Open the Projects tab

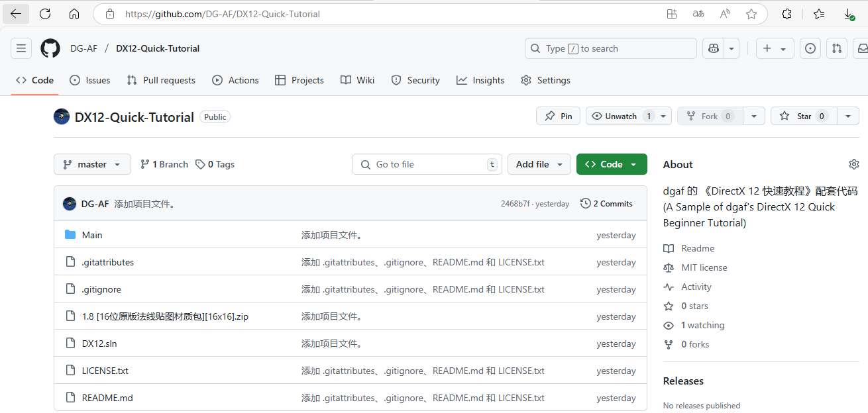pyautogui.click(x=299, y=80)
